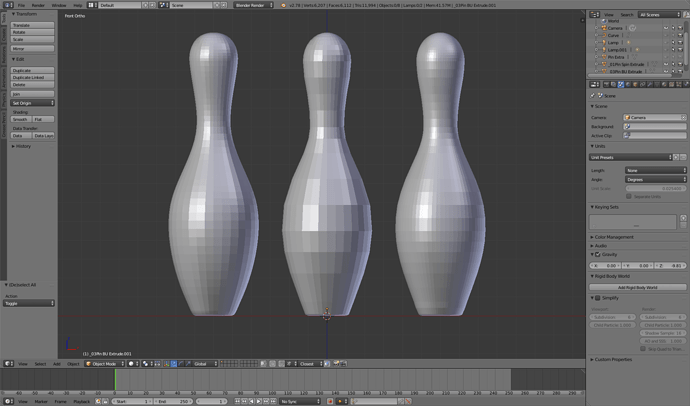Image resolution: width=690 pixels, height=406 pixels.
Task: Toggle visibility eye for Camera in outliner
Action: pos(666,28)
